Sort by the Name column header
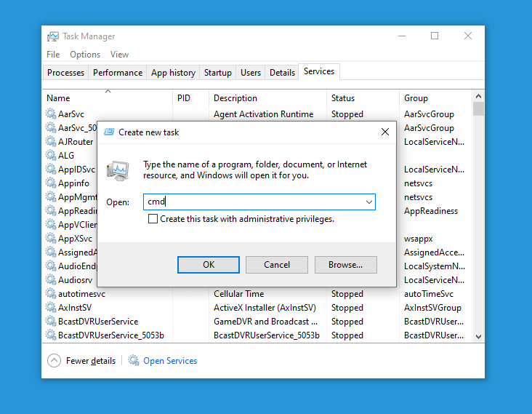The height and width of the screenshot is (414, 532). 108,97
